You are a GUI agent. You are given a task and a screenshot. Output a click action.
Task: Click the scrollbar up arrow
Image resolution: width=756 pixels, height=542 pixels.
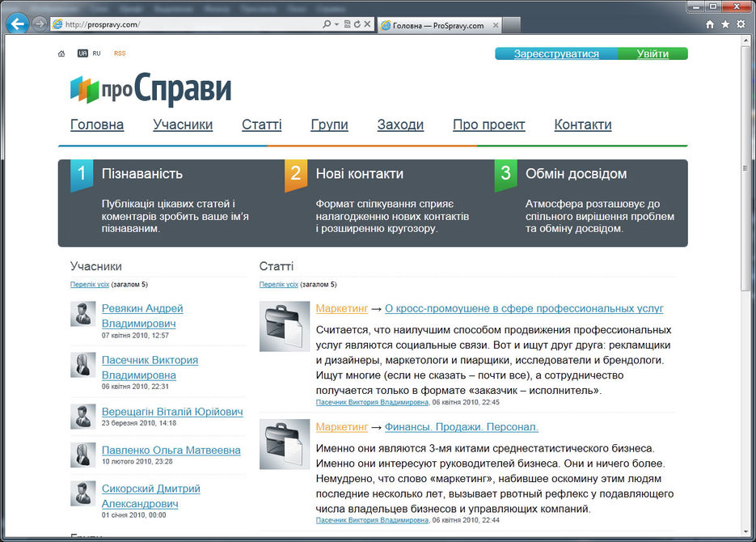click(745, 41)
